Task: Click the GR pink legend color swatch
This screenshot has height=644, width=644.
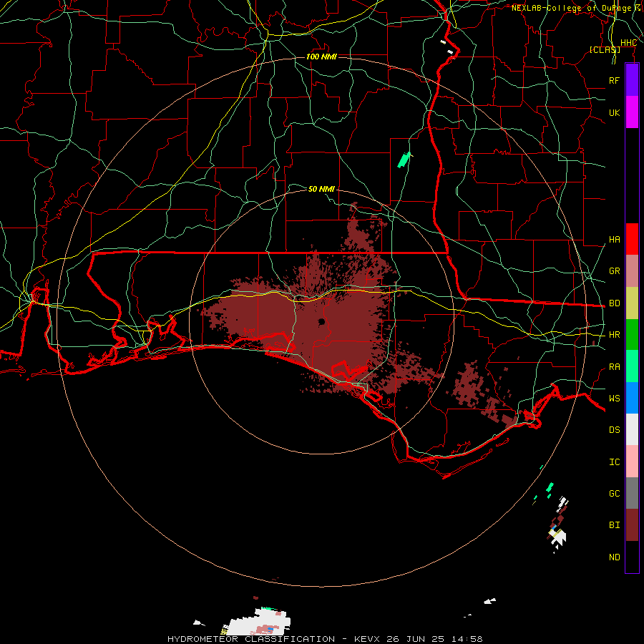Action: (632, 271)
